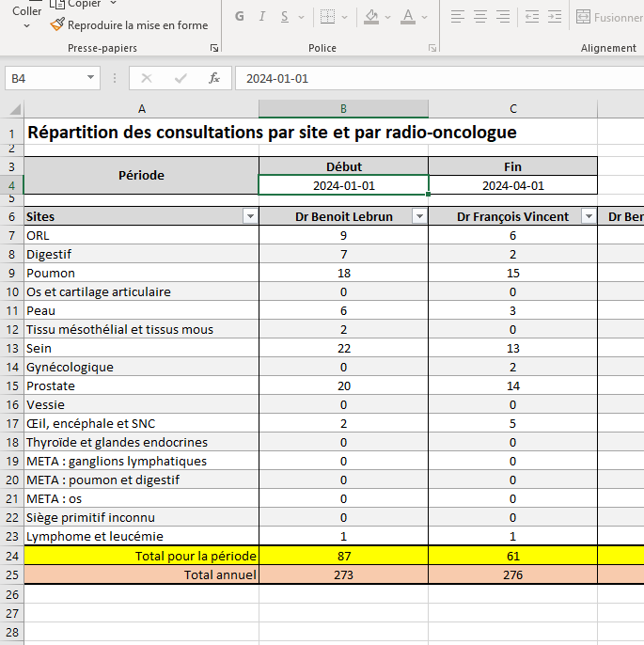Open the Name Box dropdown arrow
Screen dimensions: 644x645
click(x=90, y=78)
